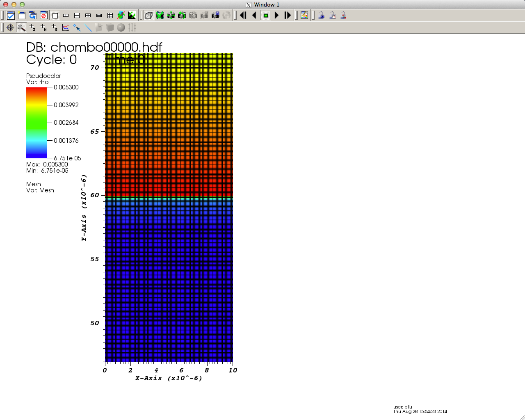The image size is (525, 420).
Task: Switch to 2x4 window layout
Action: click(99, 16)
